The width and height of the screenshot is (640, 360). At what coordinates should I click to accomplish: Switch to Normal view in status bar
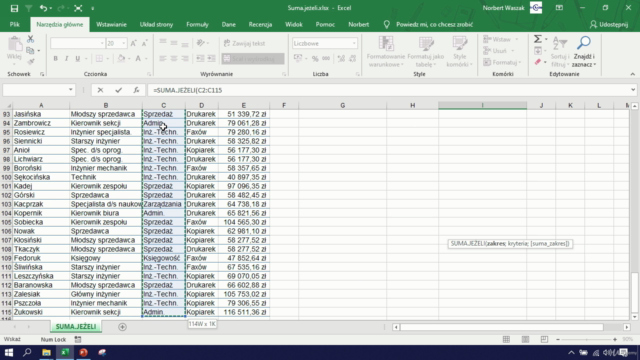click(507, 339)
